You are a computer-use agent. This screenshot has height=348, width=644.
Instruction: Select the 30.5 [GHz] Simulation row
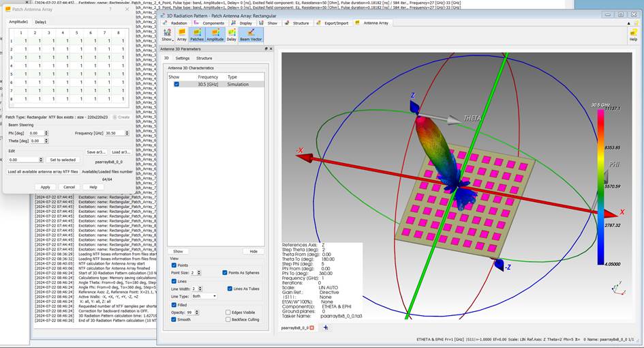[x=215, y=85]
